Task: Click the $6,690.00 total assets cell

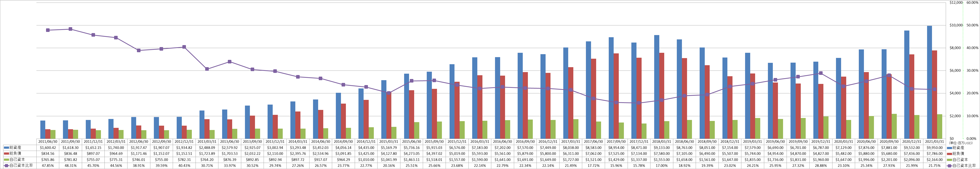Action: tap(775, 147)
